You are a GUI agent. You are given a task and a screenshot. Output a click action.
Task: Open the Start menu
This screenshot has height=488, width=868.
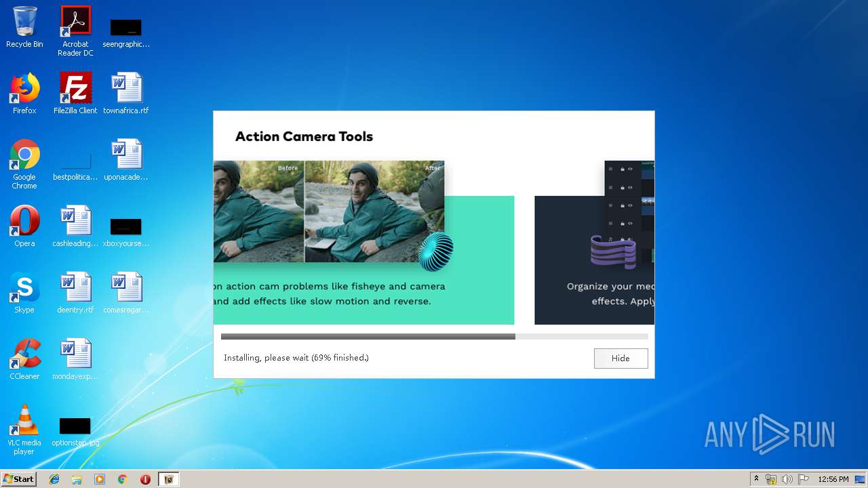(19, 479)
